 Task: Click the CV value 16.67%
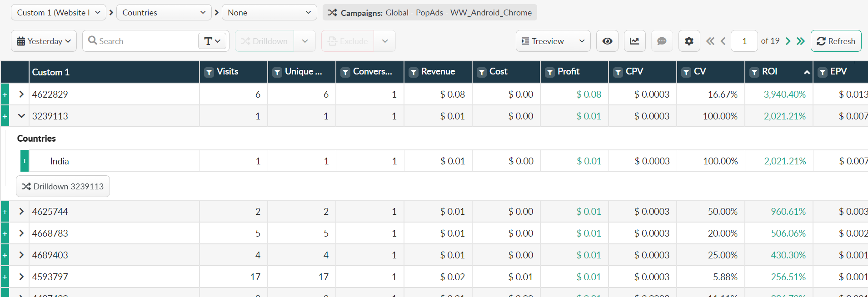pyautogui.click(x=723, y=94)
